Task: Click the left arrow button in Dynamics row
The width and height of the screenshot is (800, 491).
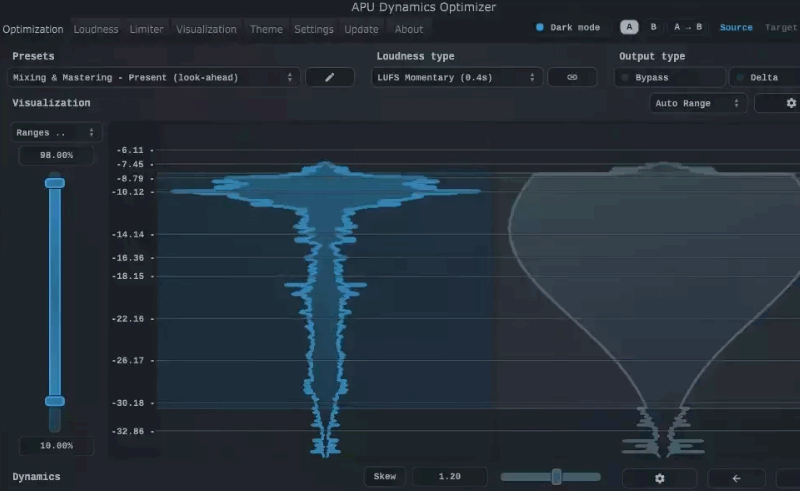Action: tap(736, 478)
